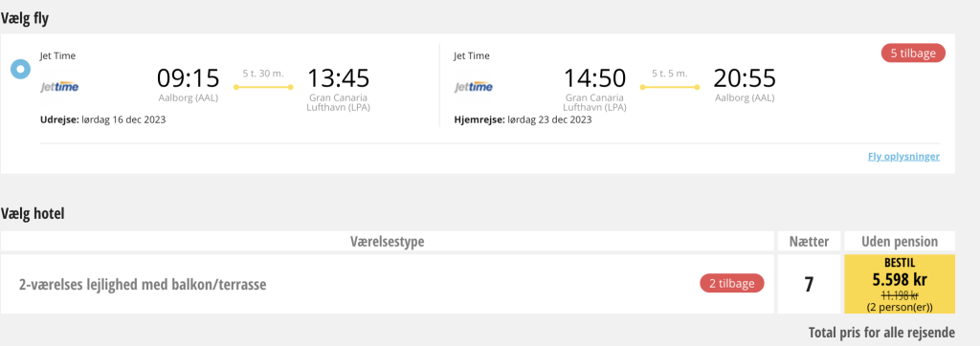Viewport: 980px width, 346px height.
Task: Click the Uden pension column header
Action: (900, 241)
